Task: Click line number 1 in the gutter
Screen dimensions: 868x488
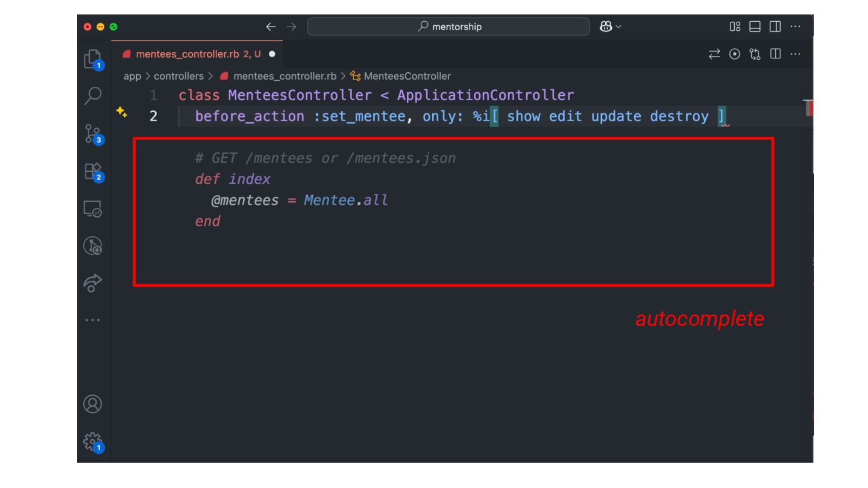Action: click(153, 95)
